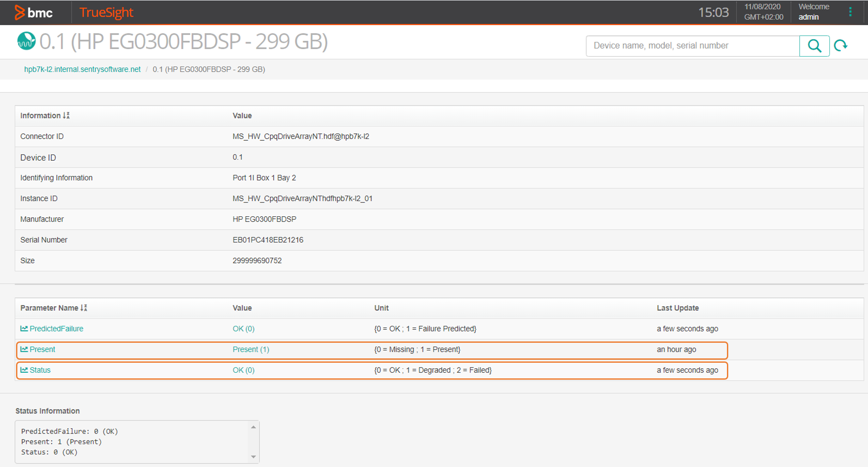Click the search magnifier icon
Viewport: 868px width, 467px height.
(814, 46)
